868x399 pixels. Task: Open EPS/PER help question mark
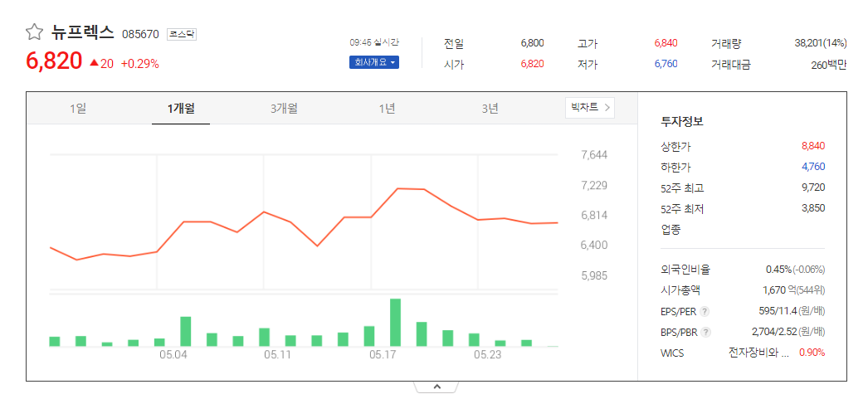(705, 312)
